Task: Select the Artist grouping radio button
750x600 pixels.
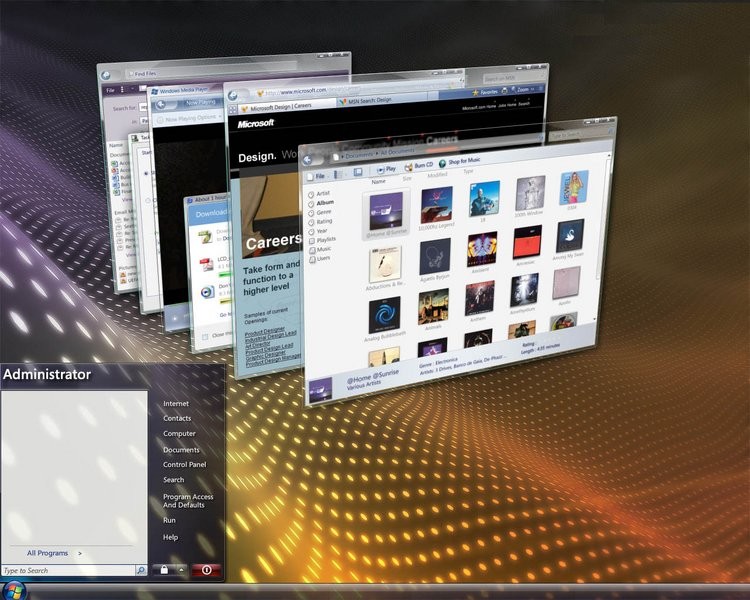Action: (311, 193)
